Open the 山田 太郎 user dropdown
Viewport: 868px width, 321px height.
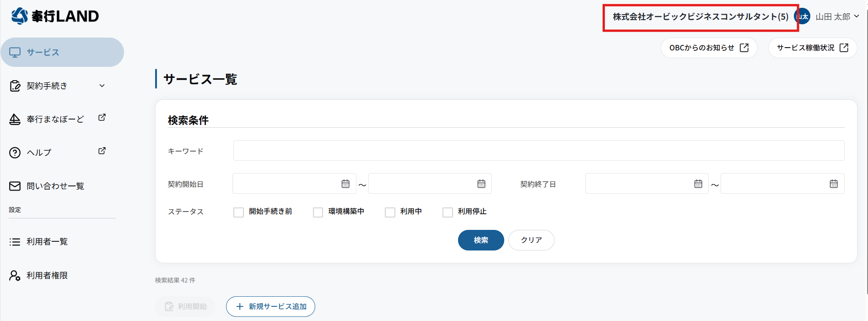click(837, 16)
